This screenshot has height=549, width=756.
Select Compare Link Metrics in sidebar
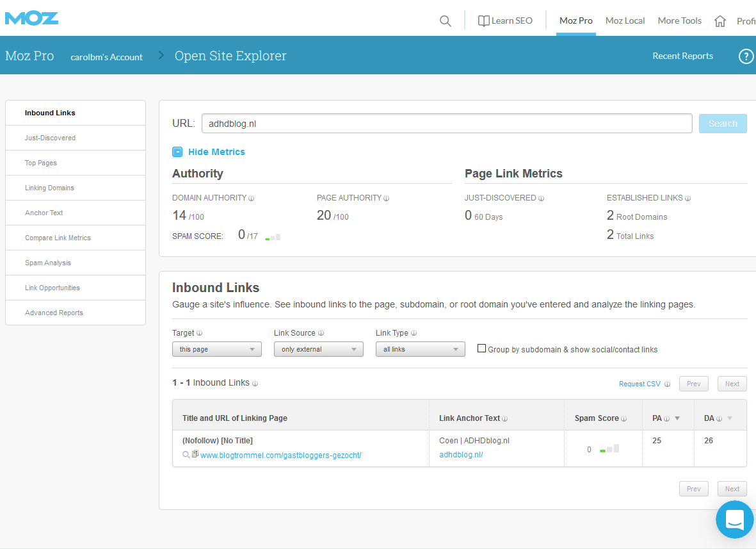coord(76,238)
